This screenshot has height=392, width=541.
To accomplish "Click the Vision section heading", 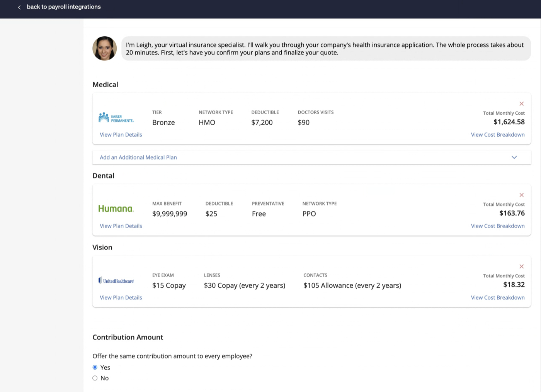I will pos(102,248).
